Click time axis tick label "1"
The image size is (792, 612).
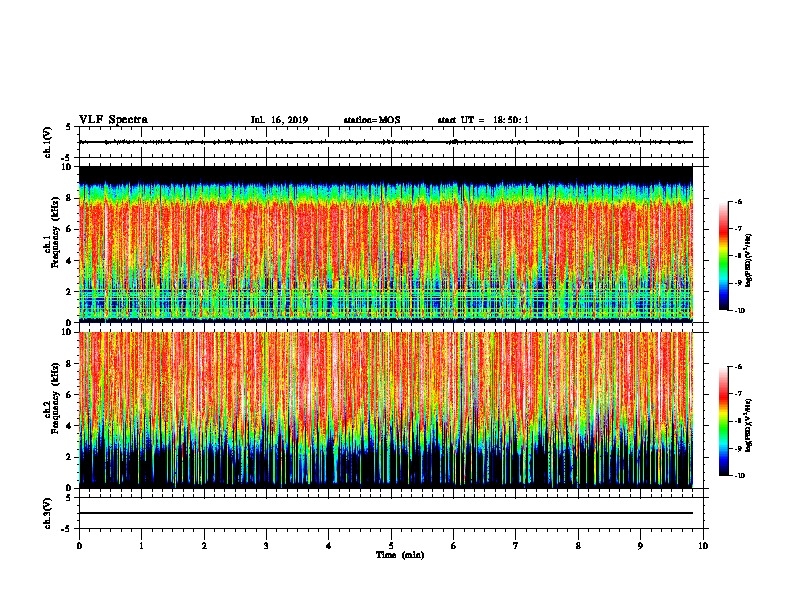[141, 546]
